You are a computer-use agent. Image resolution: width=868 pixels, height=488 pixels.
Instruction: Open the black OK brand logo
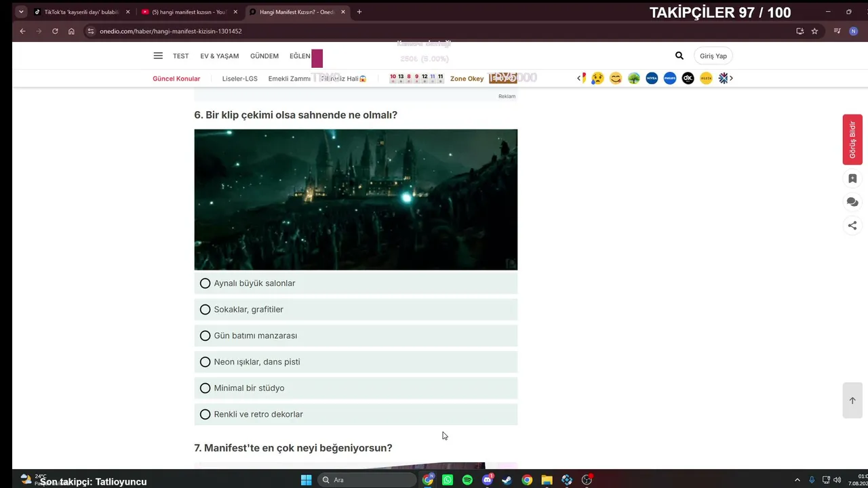(x=688, y=78)
